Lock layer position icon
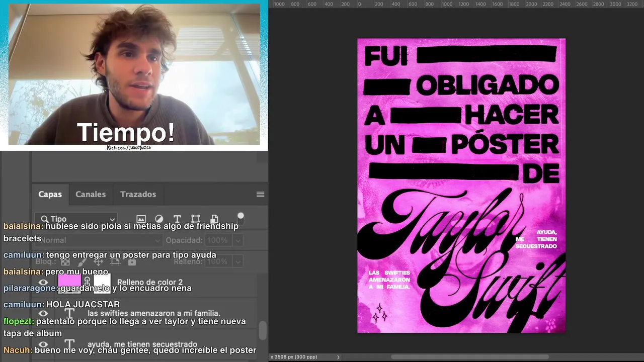The image size is (644, 362). (x=99, y=261)
